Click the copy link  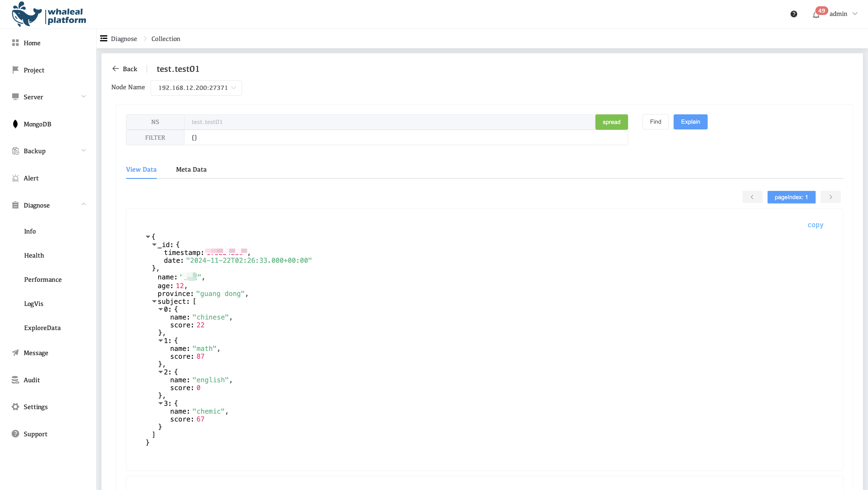[815, 225]
